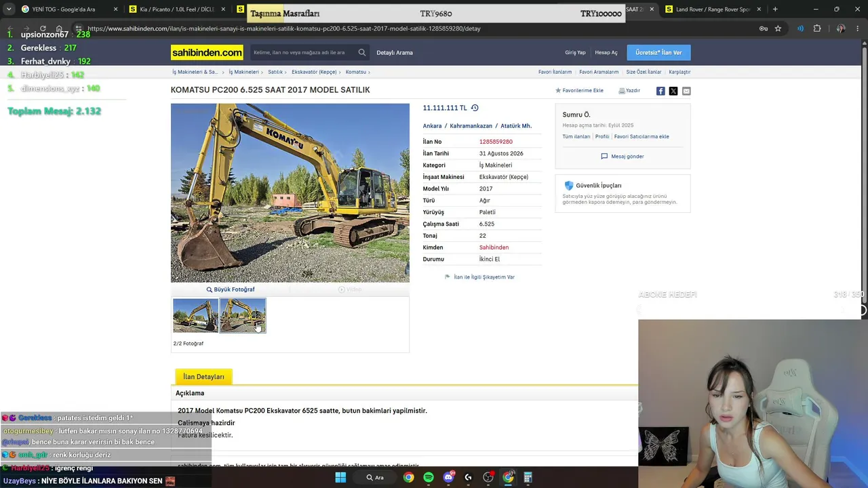The width and height of the screenshot is (868, 488).
Task: Open seller Profili link
Action: coord(602,137)
